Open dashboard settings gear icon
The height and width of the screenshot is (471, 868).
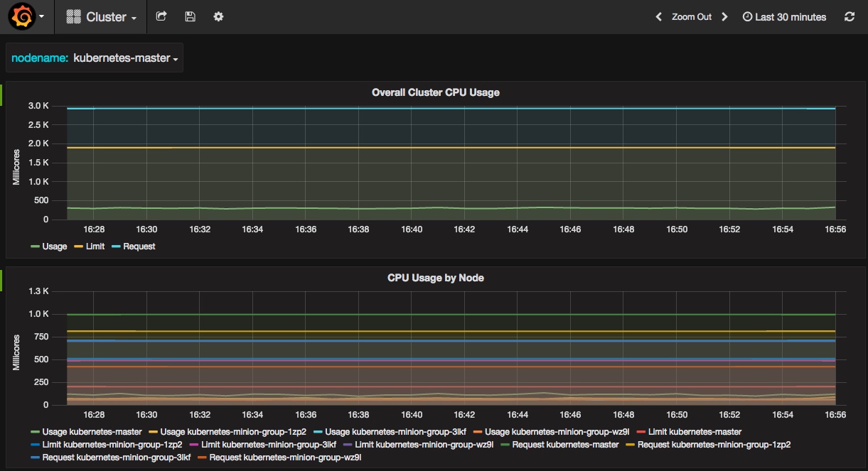[x=218, y=16]
